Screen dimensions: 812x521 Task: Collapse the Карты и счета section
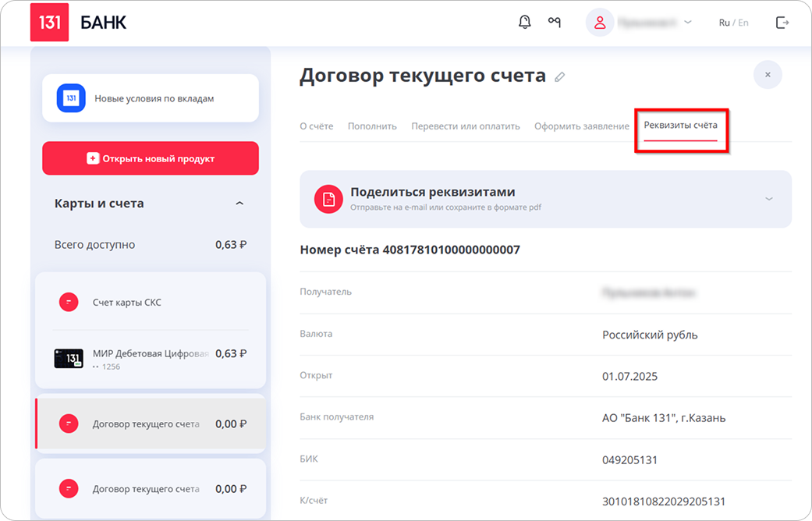pos(239,204)
